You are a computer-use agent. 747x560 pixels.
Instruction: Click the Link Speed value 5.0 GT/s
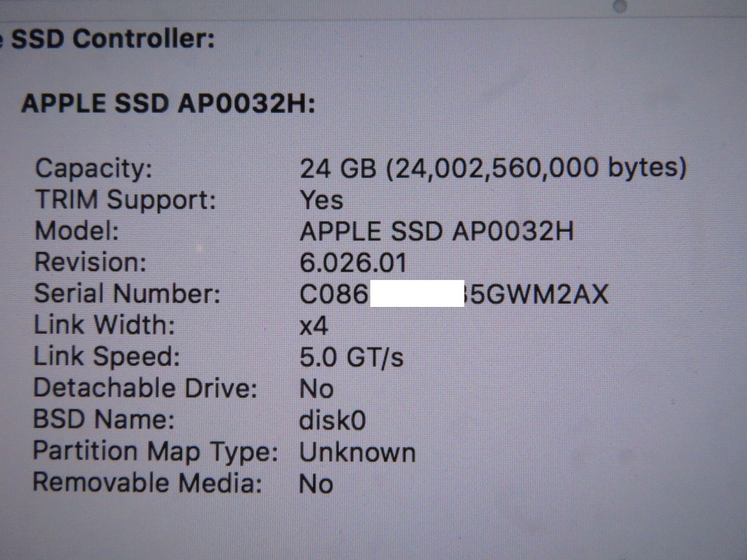click(x=352, y=357)
